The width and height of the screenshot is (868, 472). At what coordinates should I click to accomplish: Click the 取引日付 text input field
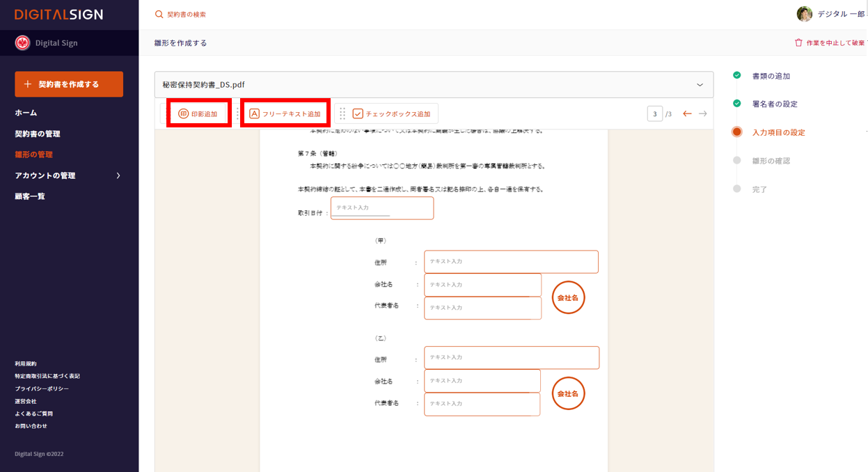(381, 208)
